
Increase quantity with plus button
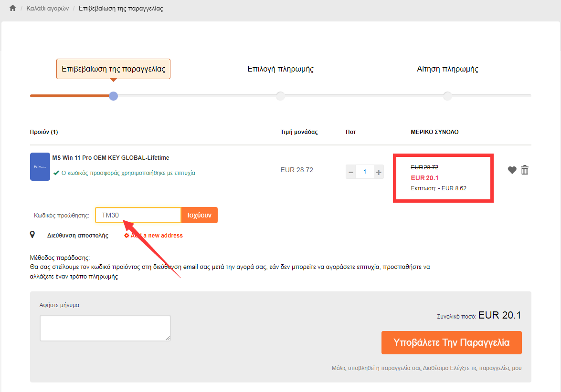[x=379, y=172]
